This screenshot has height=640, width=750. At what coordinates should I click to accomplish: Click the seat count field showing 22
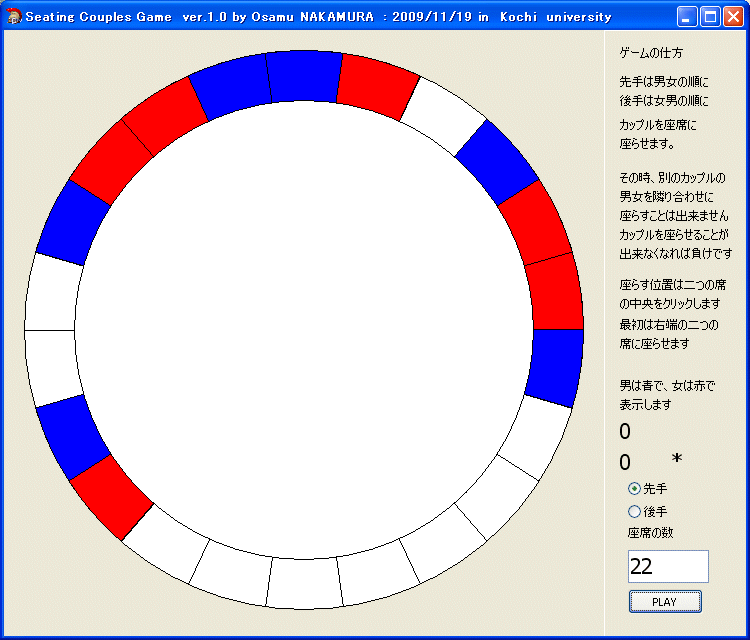point(667,566)
